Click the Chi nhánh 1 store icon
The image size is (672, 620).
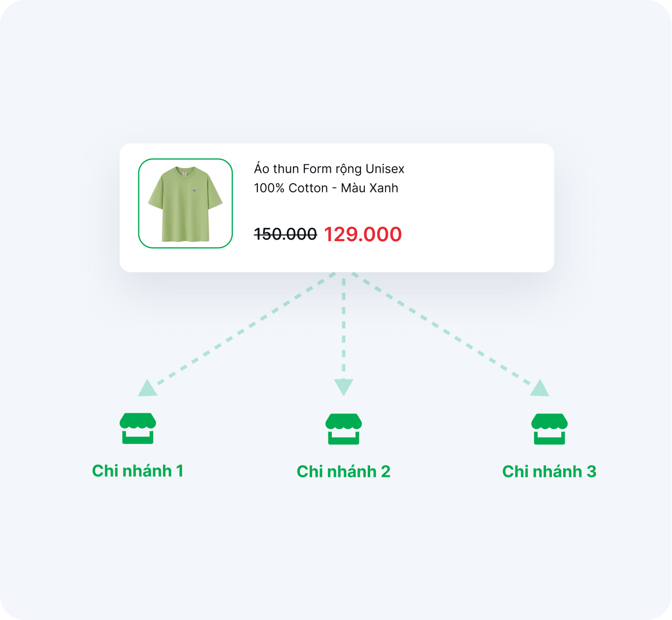click(138, 428)
